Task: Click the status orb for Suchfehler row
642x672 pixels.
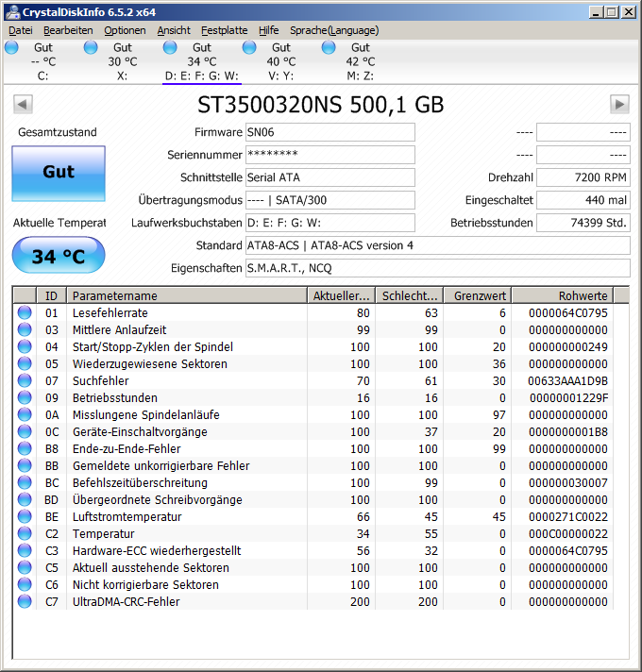Action: coord(25,380)
